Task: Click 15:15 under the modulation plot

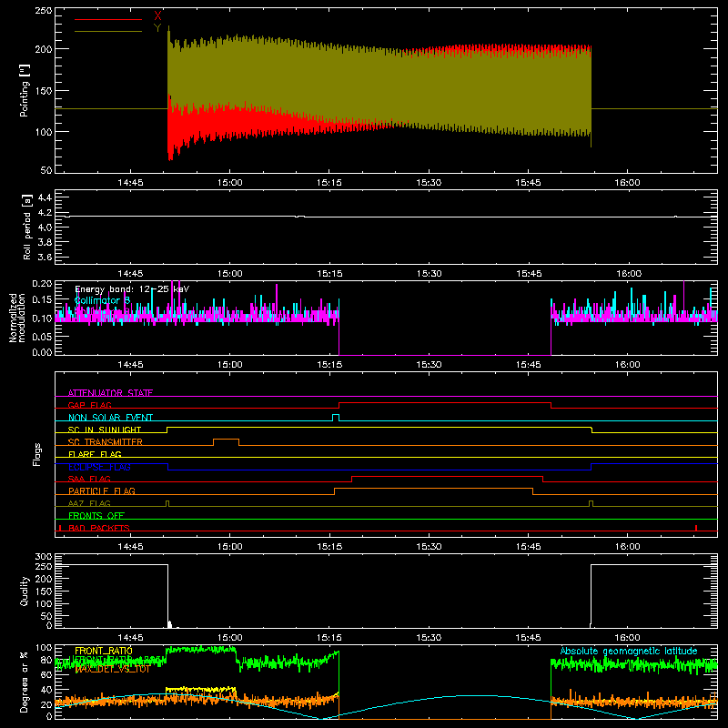Action: [329, 365]
